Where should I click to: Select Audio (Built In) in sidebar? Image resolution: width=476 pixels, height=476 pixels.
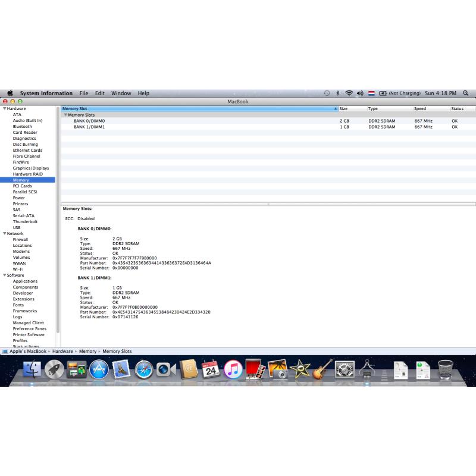point(27,121)
